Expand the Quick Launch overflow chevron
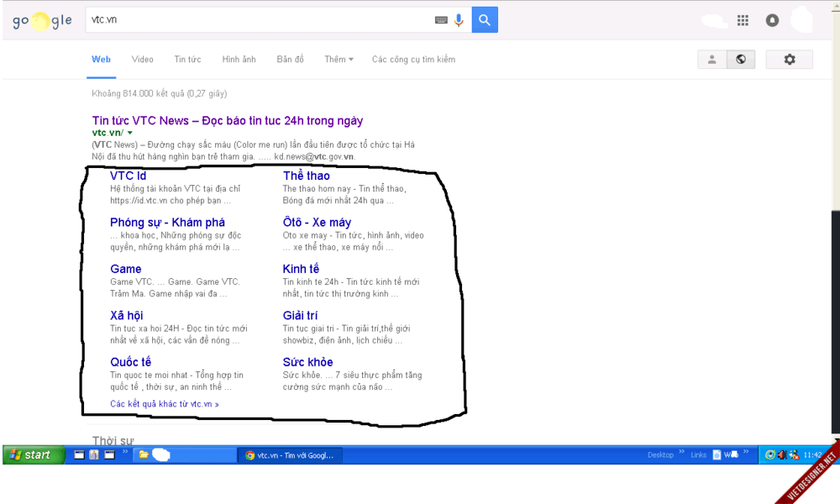840x504 pixels. (125, 453)
